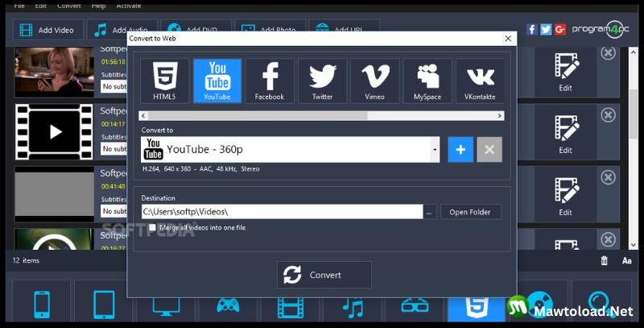Image resolution: width=644 pixels, height=328 pixels.
Task: Select the Vimeo web format
Action: tap(375, 81)
